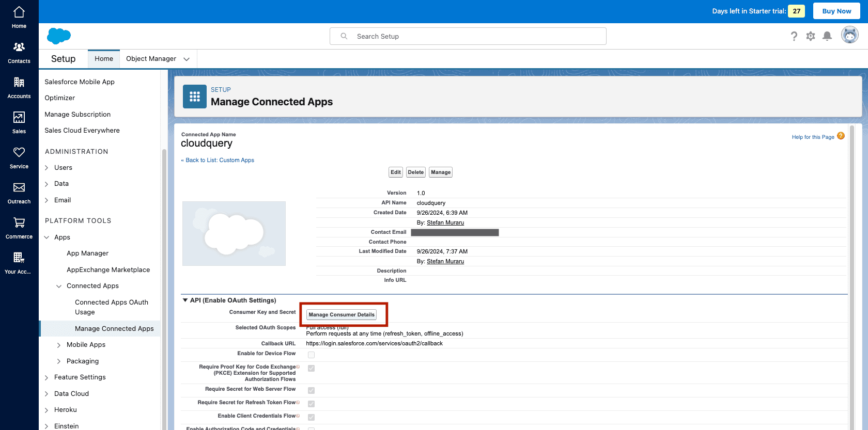
Task: Open Stefan Muraru link under Last Modified Date
Action: pos(445,261)
